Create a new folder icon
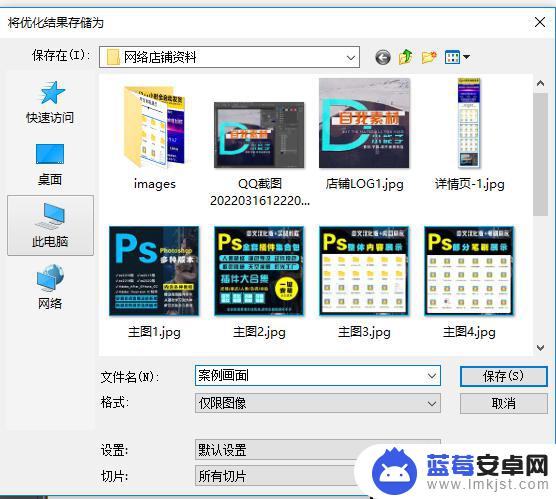This screenshot has height=499, width=556. click(x=429, y=57)
